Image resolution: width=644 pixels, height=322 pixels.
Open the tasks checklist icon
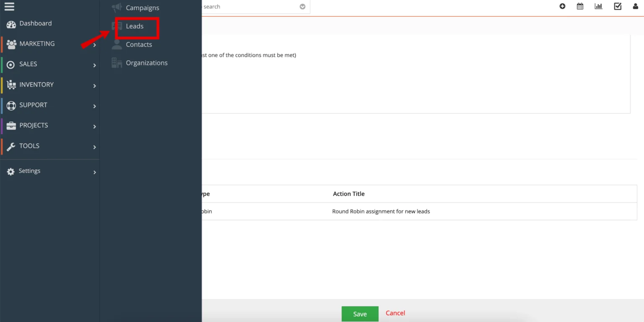(617, 6)
